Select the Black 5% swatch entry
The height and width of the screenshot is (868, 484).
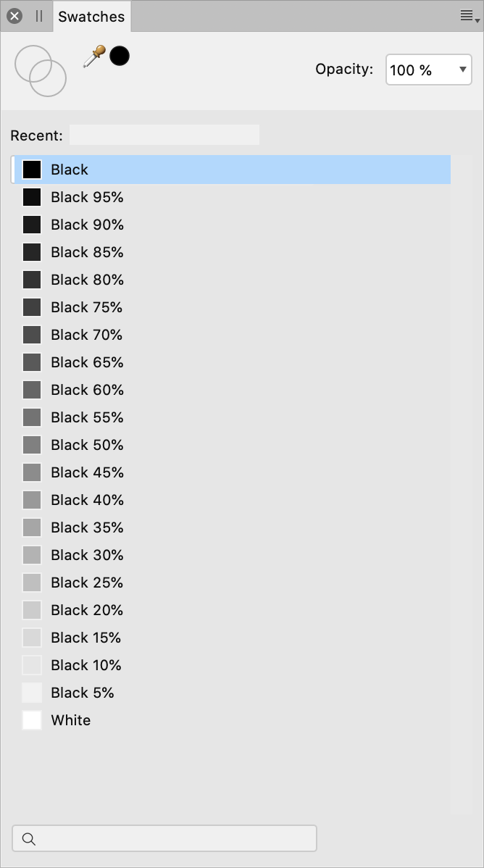(x=231, y=693)
